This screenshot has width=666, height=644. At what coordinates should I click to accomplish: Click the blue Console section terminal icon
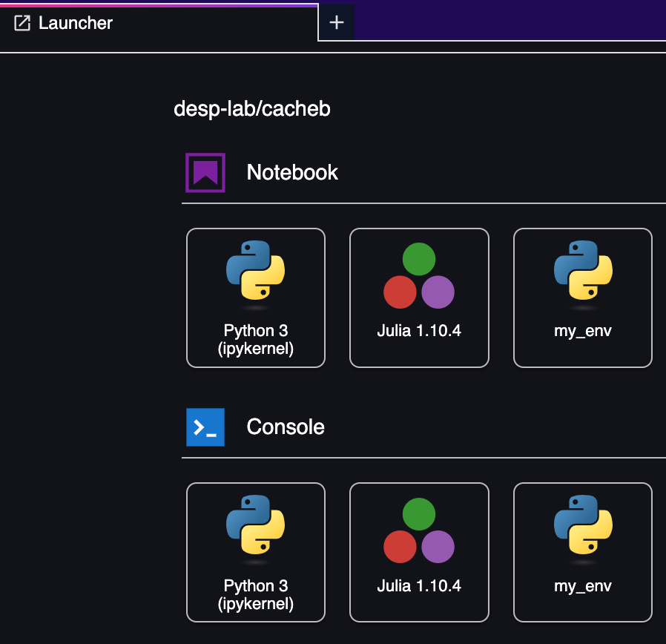click(205, 427)
